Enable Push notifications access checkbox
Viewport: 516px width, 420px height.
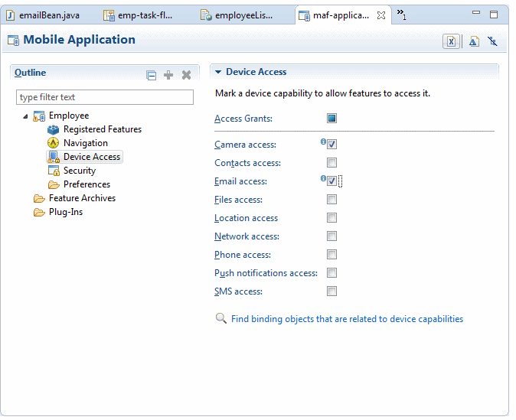[x=331, y=273]
